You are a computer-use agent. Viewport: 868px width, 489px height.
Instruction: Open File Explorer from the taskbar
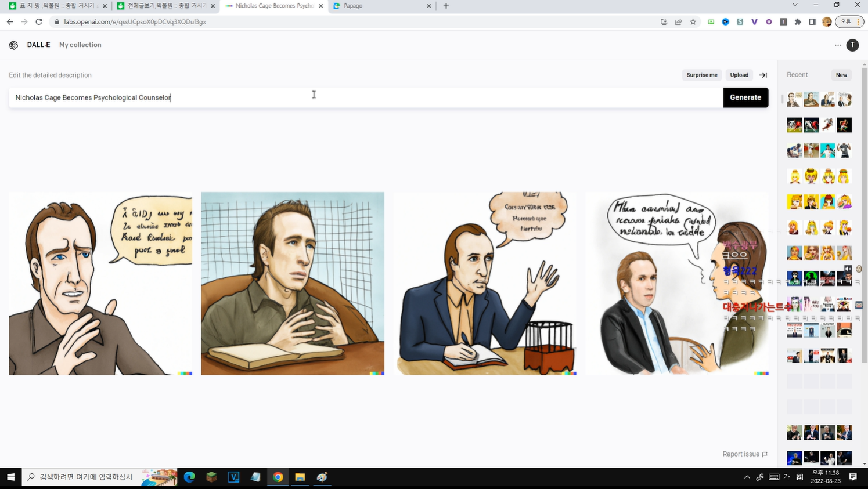point(300,477)
